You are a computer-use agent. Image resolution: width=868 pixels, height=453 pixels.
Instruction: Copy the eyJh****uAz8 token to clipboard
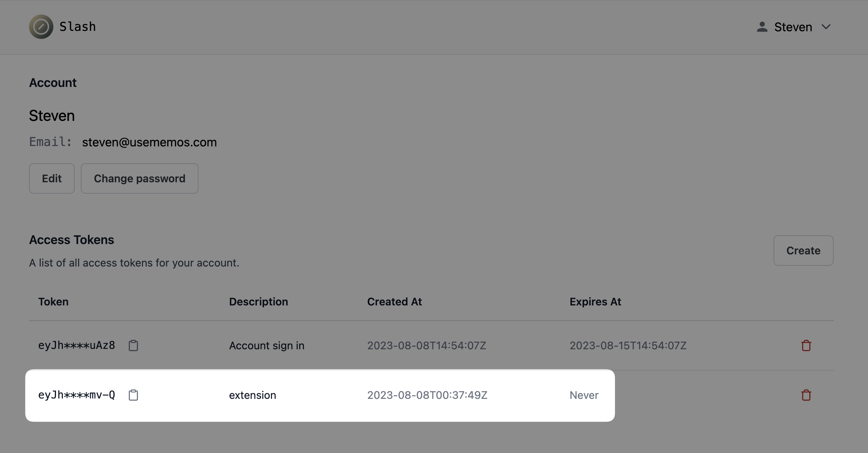pos(133,345)
